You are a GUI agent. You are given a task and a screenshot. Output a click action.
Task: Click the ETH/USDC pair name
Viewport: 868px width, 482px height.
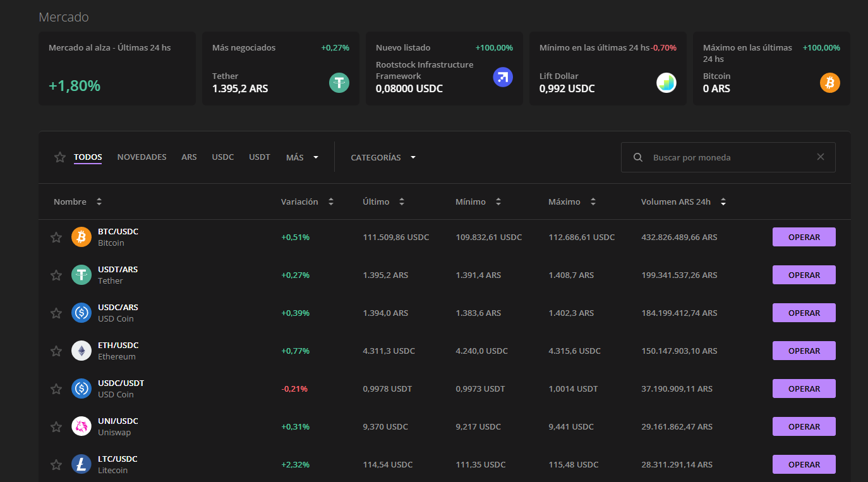pos(118,346)
